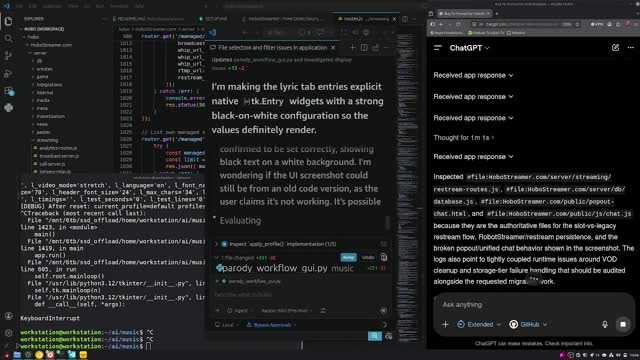
Task: Click the plus attach icon in ChatGPT input
Action: coord(445,324)
